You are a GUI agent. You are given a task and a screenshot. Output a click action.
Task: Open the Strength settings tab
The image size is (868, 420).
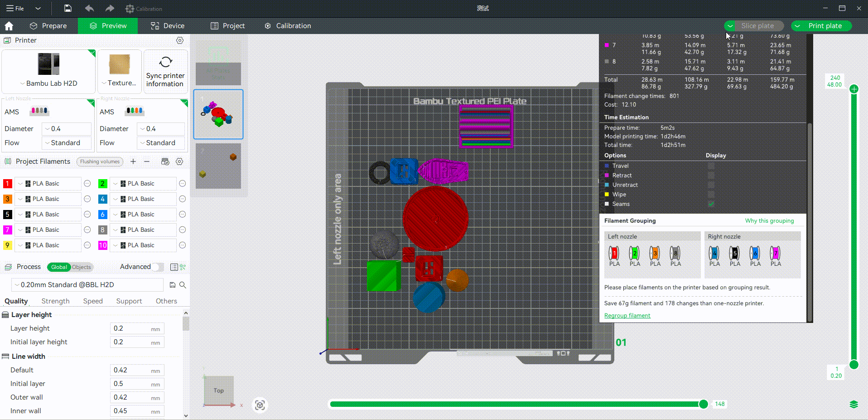point(55,301)
